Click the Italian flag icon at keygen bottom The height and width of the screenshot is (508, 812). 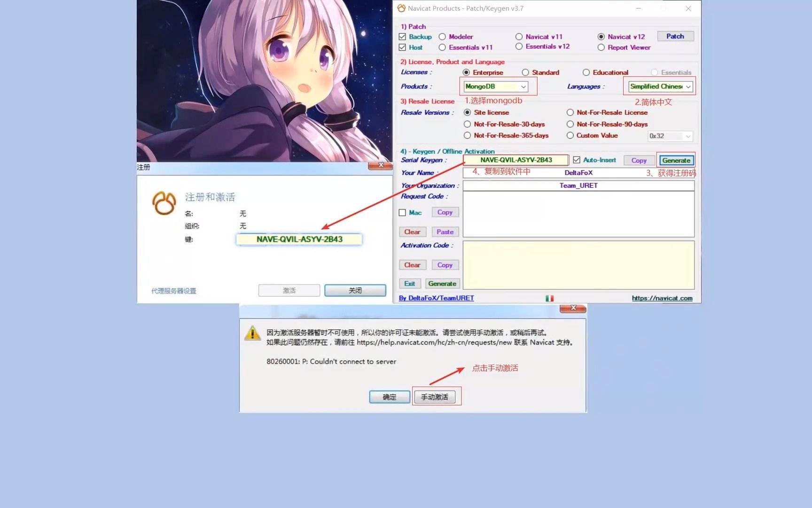[550, 298]
